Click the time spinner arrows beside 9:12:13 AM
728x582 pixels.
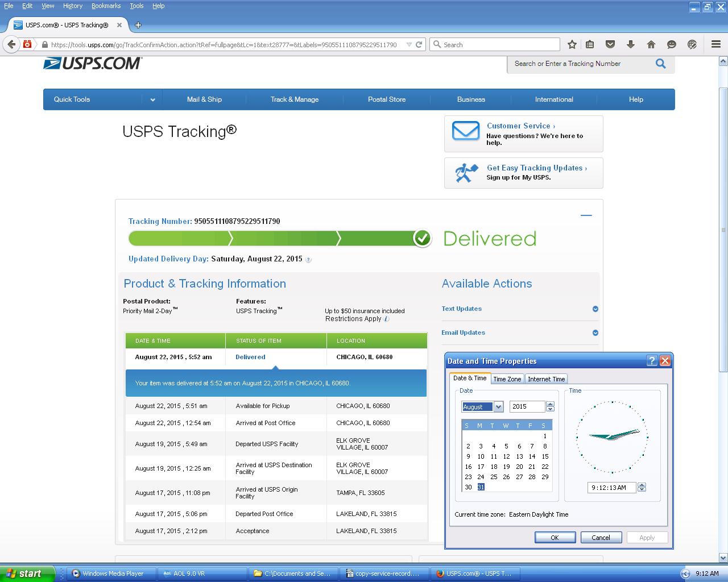[x=642, y=487]
